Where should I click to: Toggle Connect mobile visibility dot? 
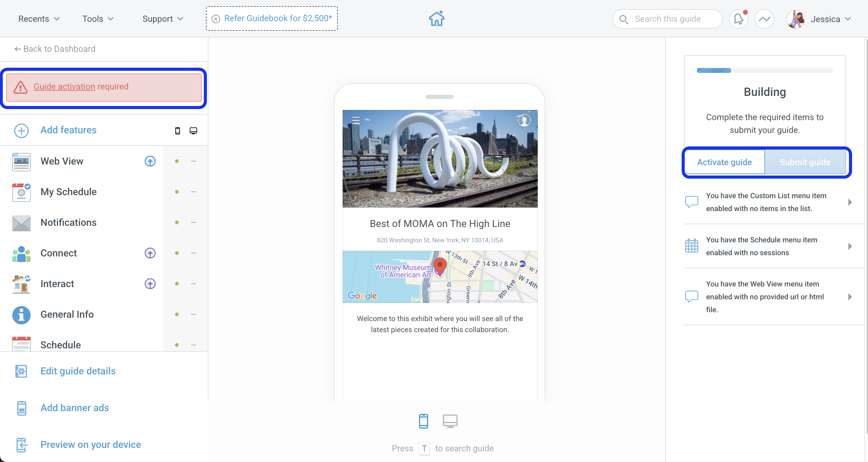(177, 253)
